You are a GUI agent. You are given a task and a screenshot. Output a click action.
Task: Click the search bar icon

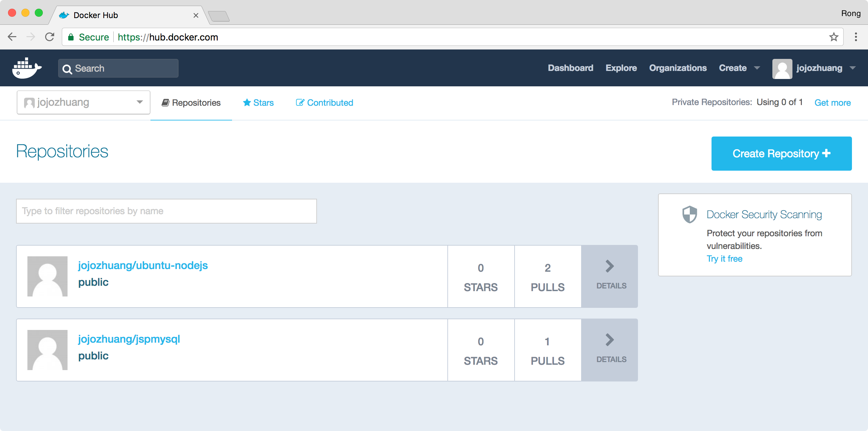click(x=68, y=68)
